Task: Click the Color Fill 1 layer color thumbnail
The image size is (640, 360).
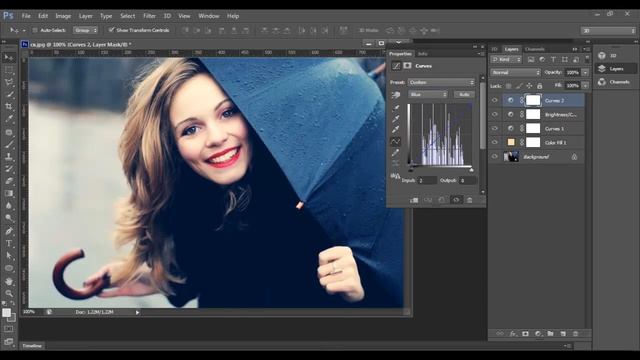Action: (511, 142)
